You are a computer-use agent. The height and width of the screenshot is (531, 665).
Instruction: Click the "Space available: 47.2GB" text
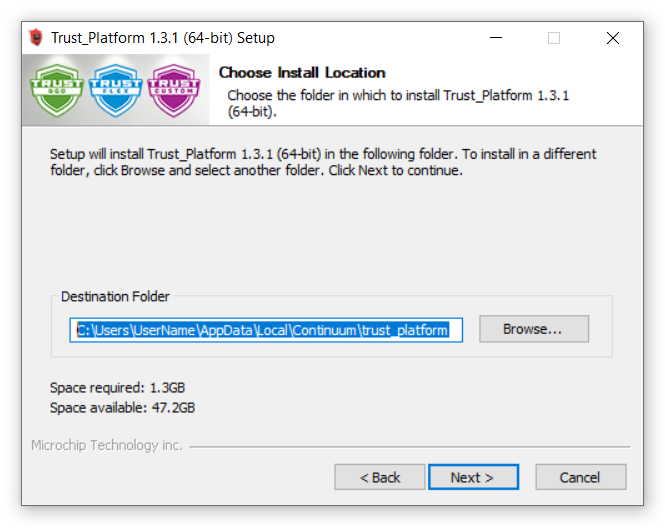click(x=123, y=408)
